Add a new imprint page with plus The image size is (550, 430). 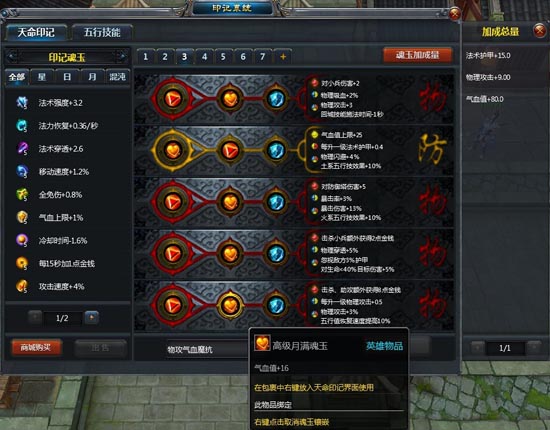click(283, 56)
